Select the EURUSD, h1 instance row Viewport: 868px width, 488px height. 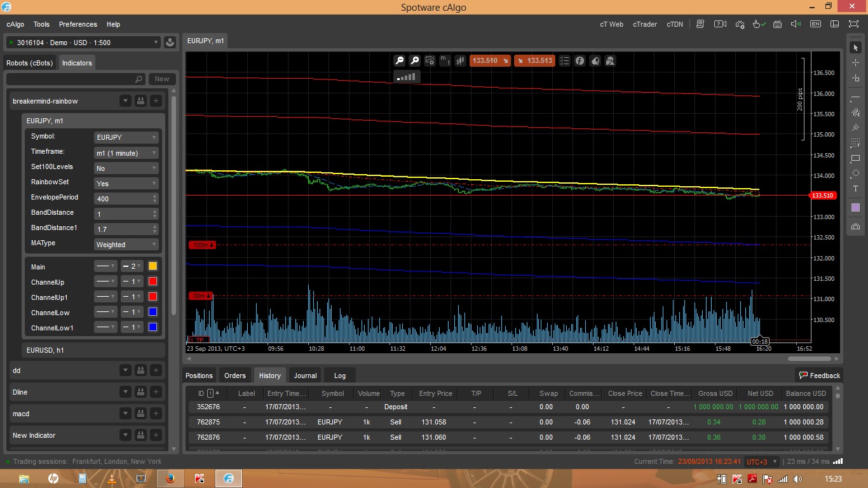[x=93, y=350]
